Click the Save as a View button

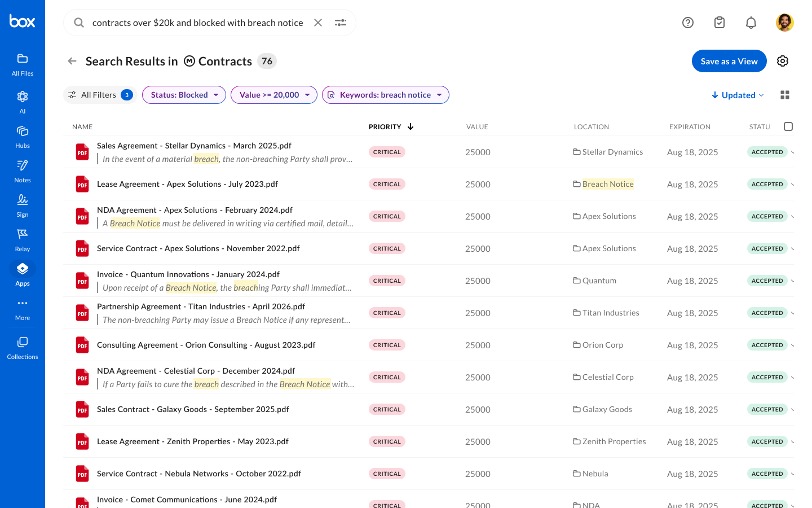729,61
